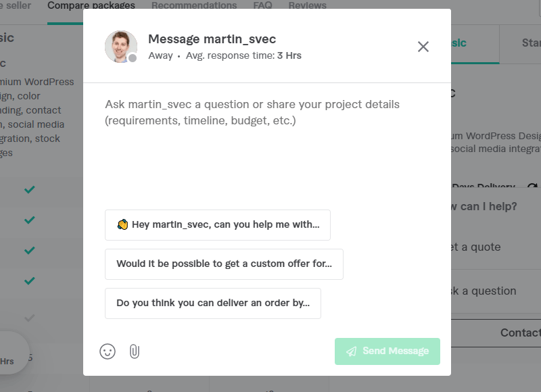The width and height of the screenshot is (541, 392).
Task: Click the revisions refresh icon beside Days Delivery
Action: click(533, 187)
